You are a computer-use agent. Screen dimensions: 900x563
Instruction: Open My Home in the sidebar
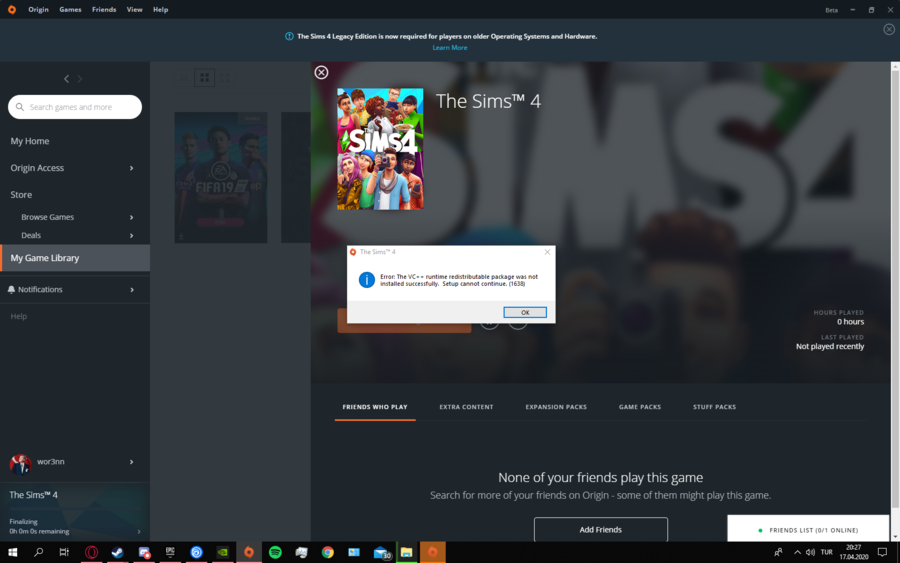click(x=30, y=141)
